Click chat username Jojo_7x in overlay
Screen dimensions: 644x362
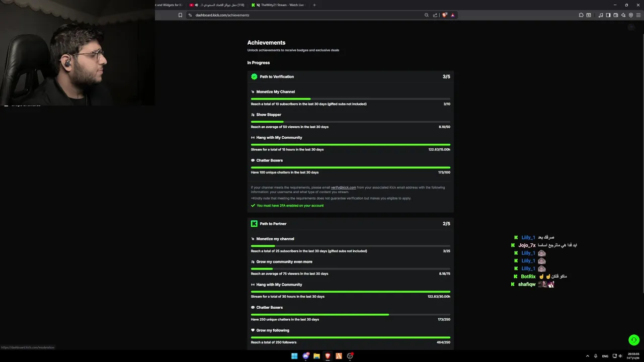tap(527, 245)
